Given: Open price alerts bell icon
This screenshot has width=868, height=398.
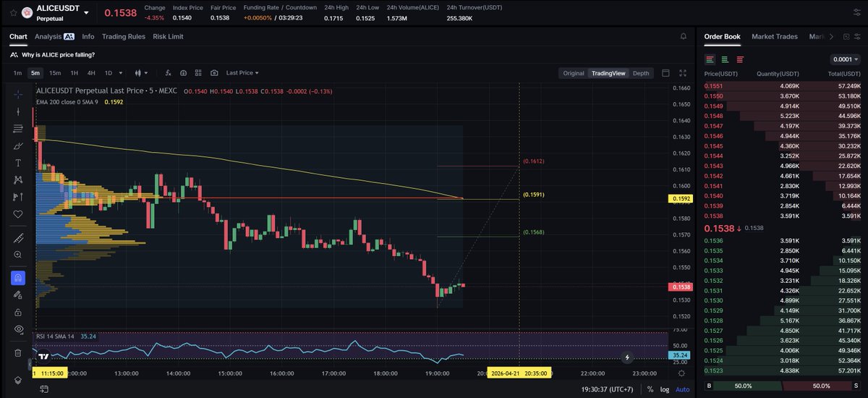Looking at the screenshot, I should 684,36.
